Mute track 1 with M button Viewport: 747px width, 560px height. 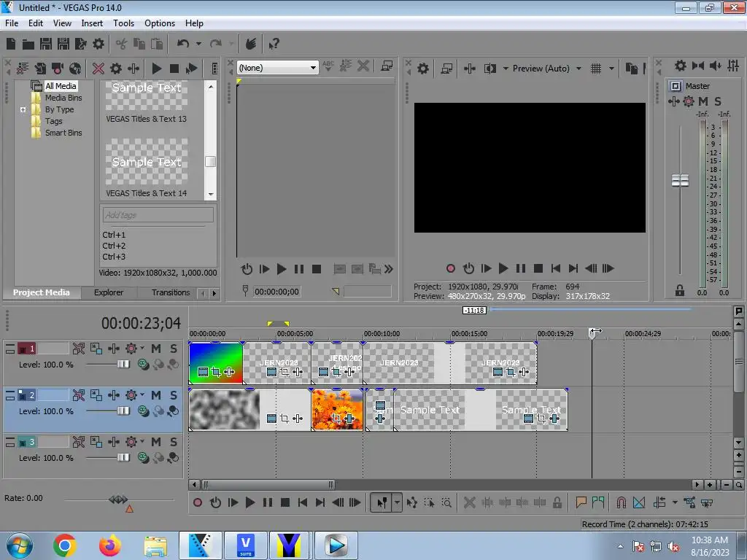(156, 349)
